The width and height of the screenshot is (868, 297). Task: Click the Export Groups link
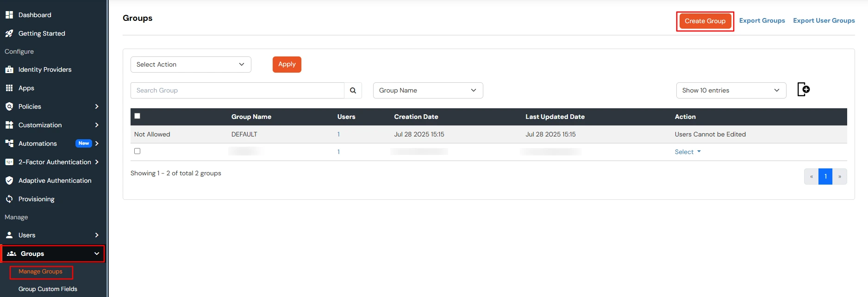point(762,20)
